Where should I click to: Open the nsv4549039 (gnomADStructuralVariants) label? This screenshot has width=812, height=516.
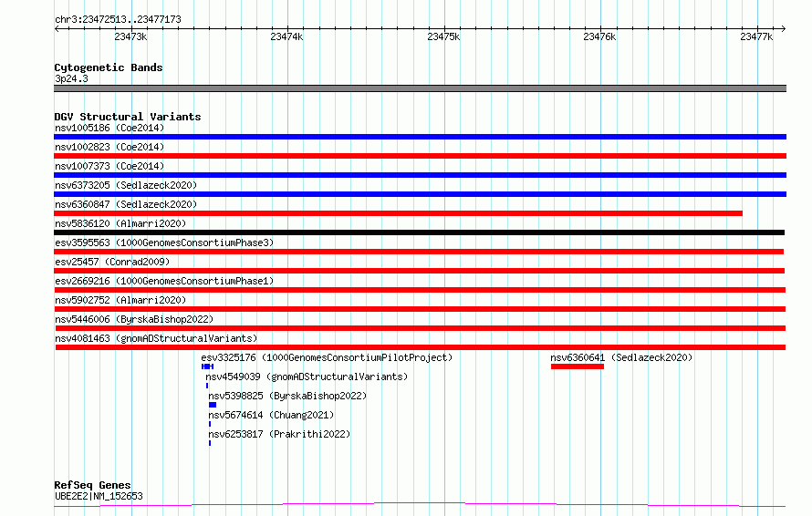(307, 377)
